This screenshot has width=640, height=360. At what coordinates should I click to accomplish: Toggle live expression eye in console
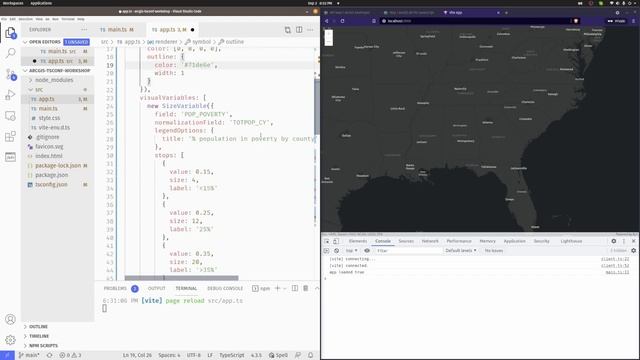367,251
